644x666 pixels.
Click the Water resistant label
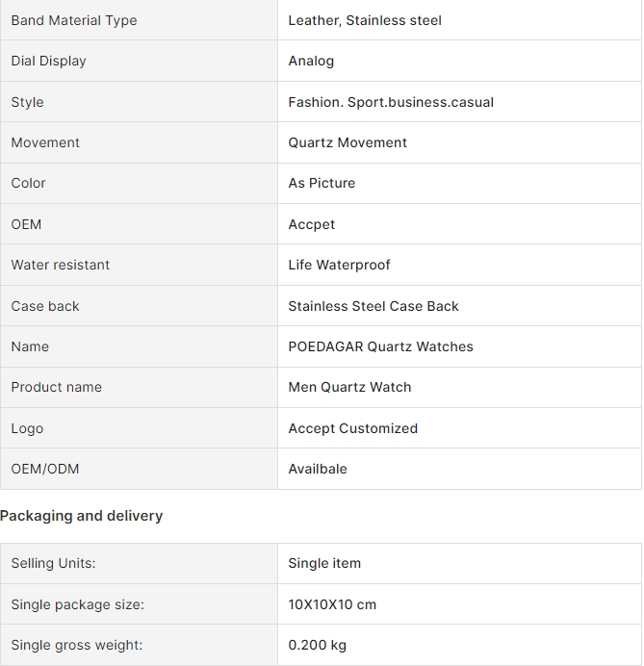pos(61,265)
